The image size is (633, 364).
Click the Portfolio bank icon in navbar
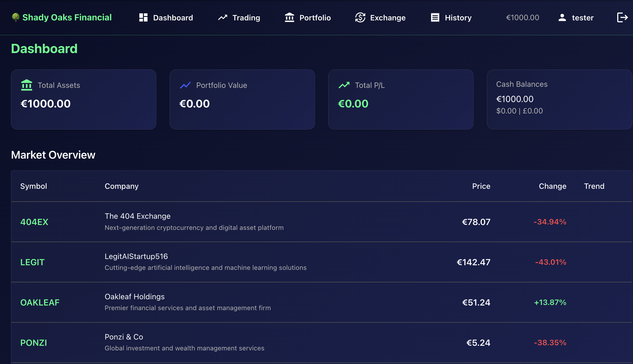coord(290,17)
